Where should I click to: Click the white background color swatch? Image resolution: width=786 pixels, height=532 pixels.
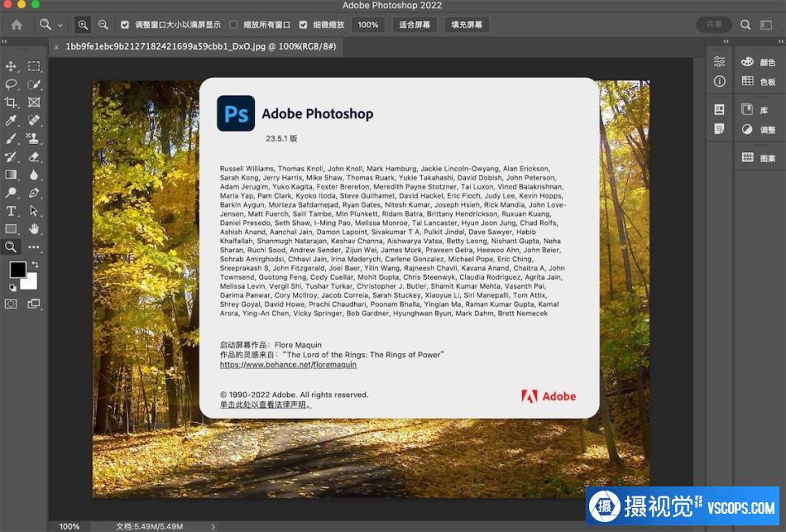[x=30, y=283]
